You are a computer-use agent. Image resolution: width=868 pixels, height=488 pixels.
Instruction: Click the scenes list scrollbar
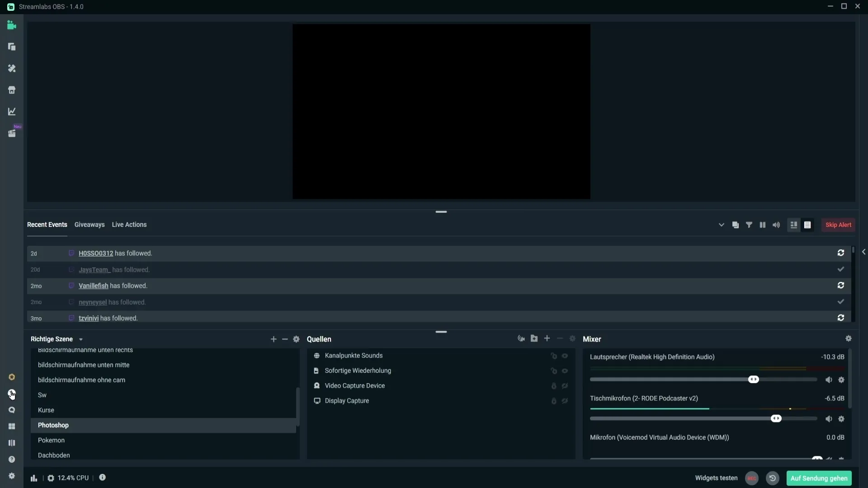297,407
